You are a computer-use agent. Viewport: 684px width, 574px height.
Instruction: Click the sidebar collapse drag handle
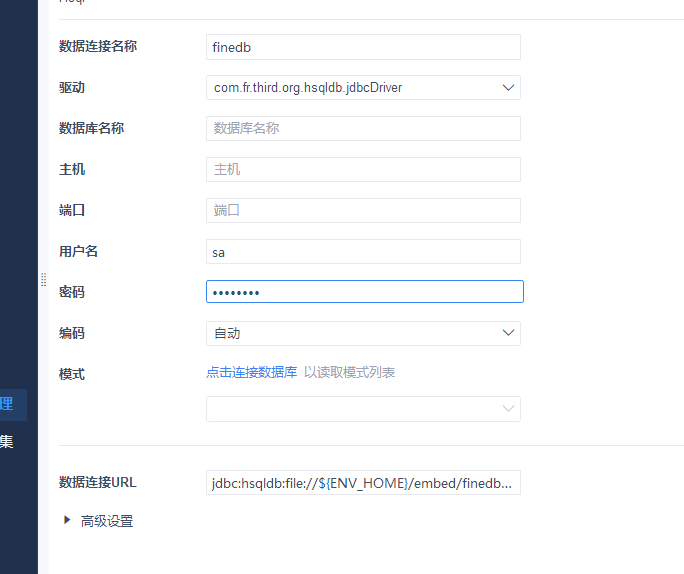(44, 280)
